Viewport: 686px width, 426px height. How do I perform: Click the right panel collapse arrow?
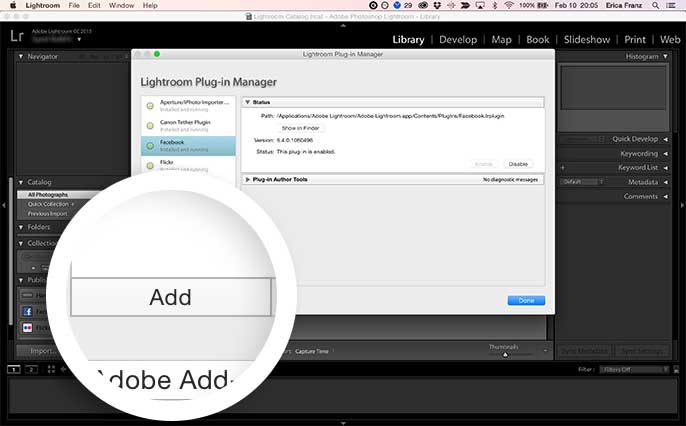click(682, 205)
